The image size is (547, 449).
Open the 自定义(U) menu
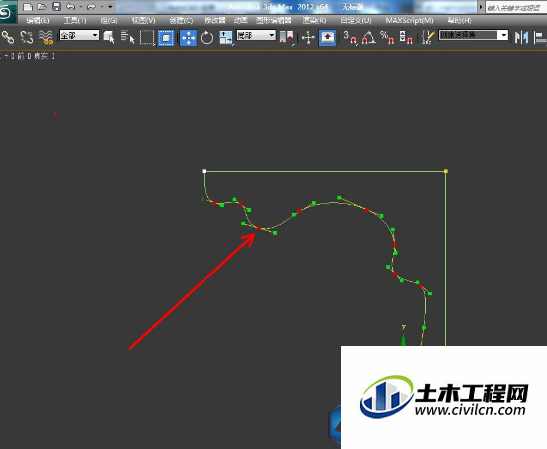[x=356, y=21]
